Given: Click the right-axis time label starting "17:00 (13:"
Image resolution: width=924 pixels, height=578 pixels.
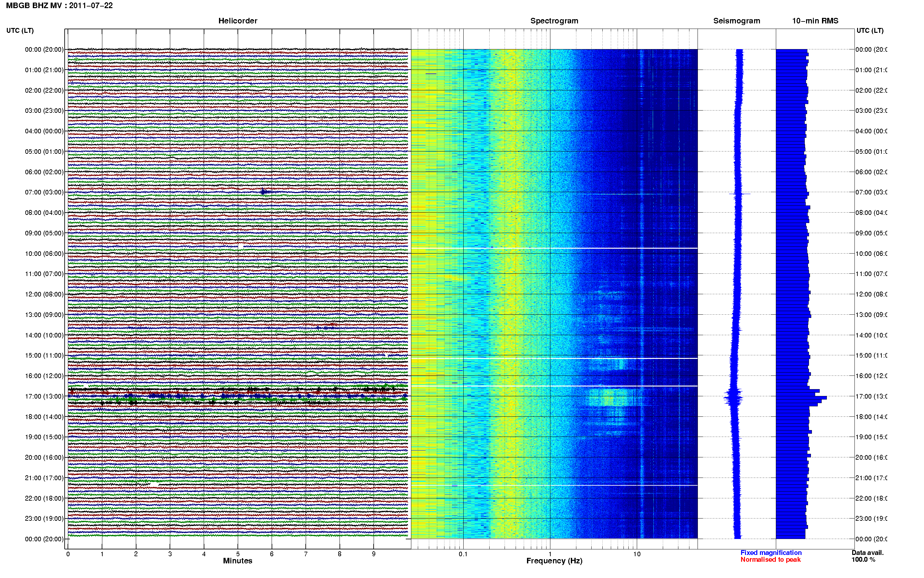Looking at the screenshot, I should (871, 396).
